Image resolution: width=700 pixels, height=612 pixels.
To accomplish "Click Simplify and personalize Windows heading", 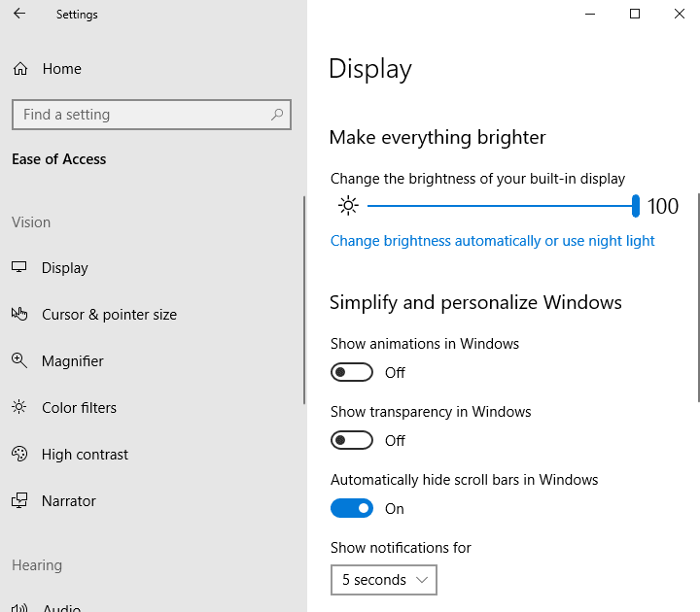I will [475, 302].
